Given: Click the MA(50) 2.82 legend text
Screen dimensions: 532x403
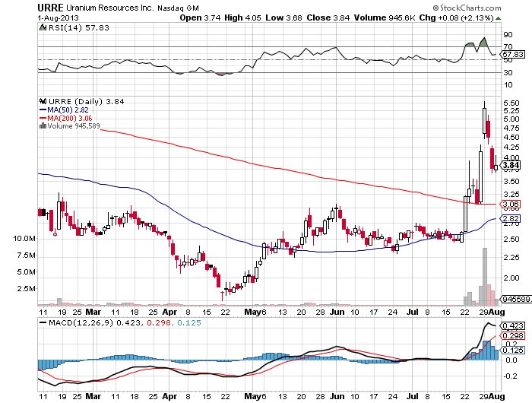Looking at the screenshot, I should click(68, 110).
